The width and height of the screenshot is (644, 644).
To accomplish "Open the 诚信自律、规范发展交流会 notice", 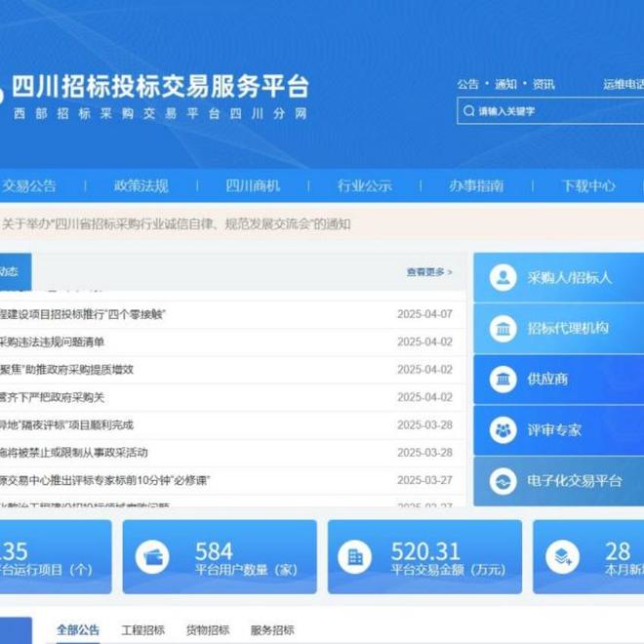I will (x=177, y=224).
